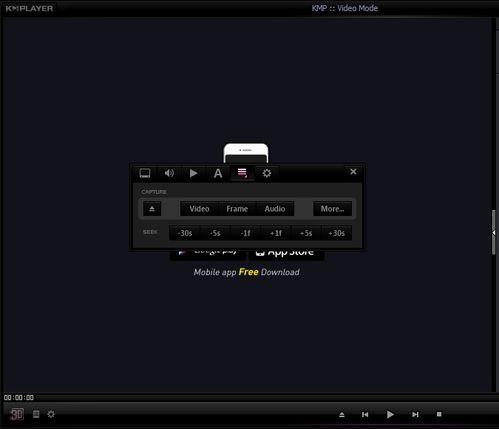Seek forward 5 seconds with +5s
The width and height of the screenshot is (499, 429).
306,233
